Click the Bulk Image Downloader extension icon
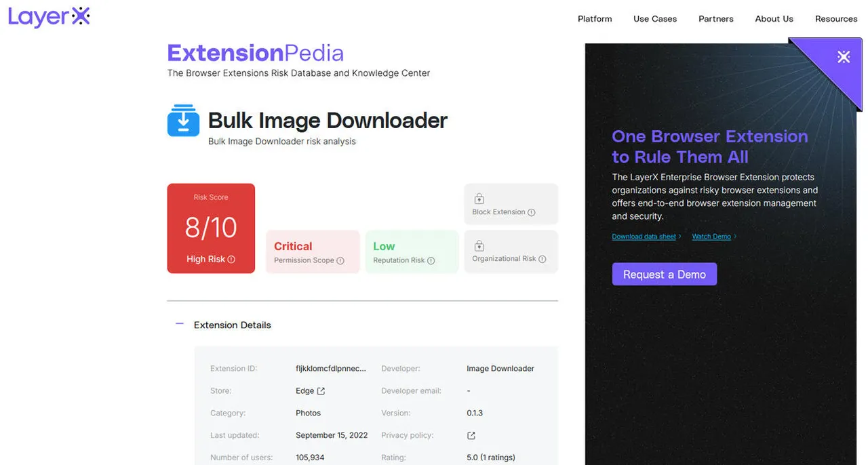The width and height of the screenshot is (868, 465). pos(183,121)
